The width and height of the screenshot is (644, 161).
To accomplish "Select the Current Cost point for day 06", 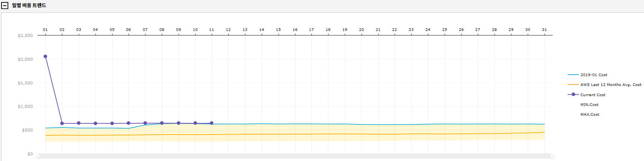I will (128, 123).
